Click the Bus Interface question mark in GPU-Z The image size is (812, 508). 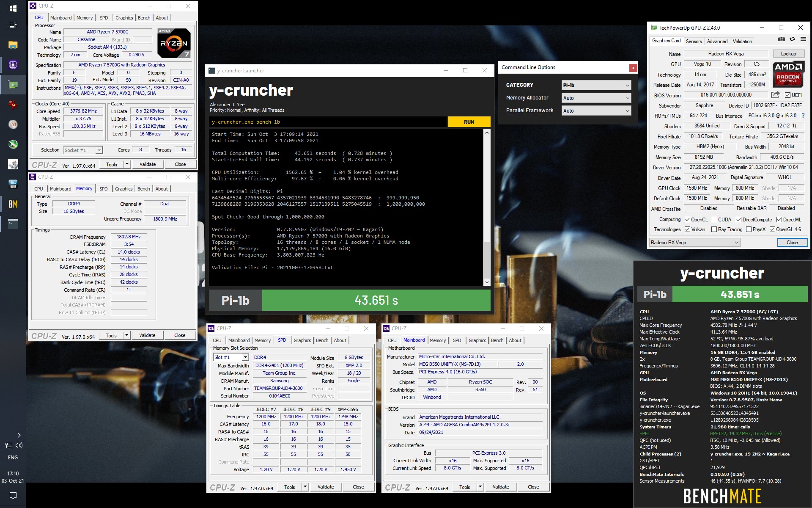[803, 116]
